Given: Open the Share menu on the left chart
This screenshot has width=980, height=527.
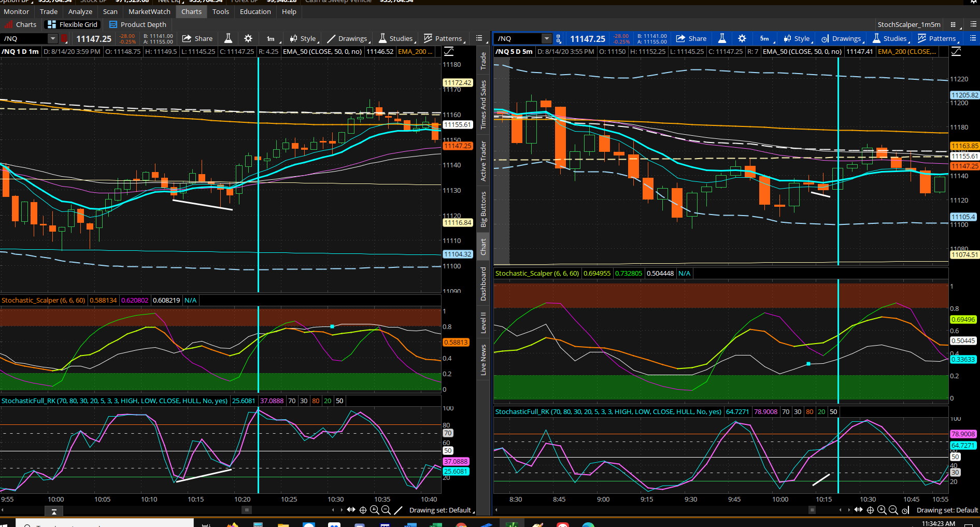Looking at the screenshot, I should coord(197,38).
